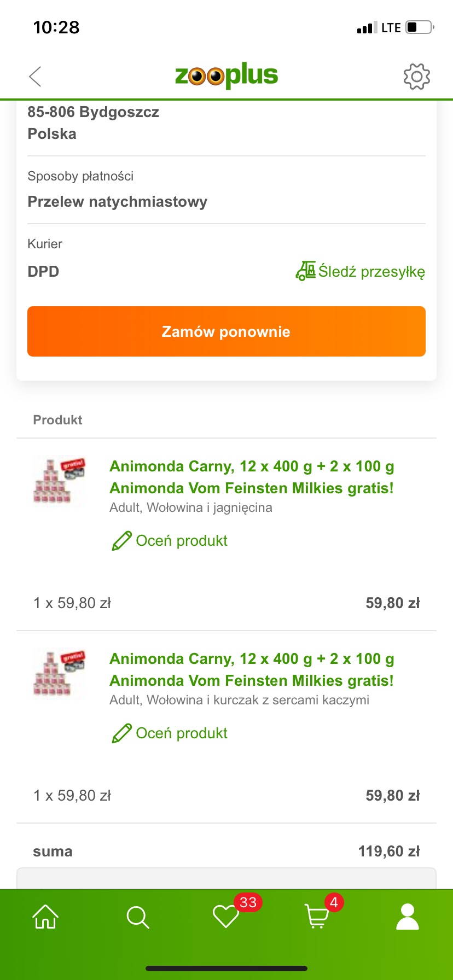Tap the back arrow icon

click(x=35, y=77)
